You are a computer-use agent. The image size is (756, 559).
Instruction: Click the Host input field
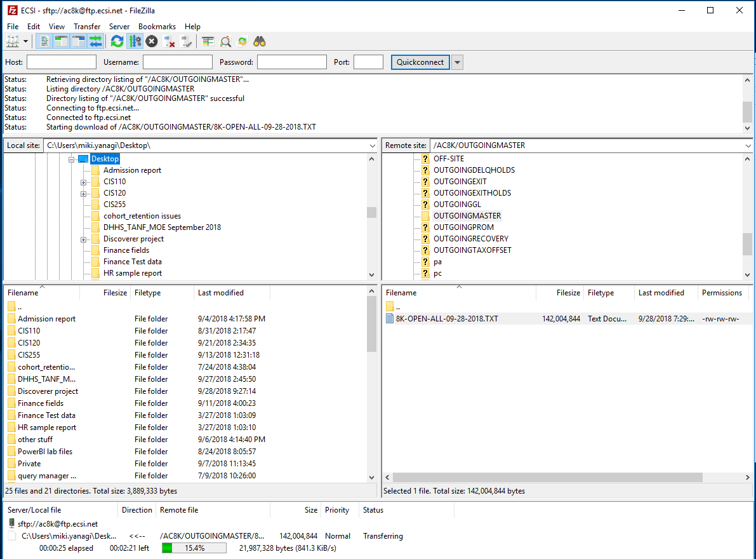click(x=61, y=62)
